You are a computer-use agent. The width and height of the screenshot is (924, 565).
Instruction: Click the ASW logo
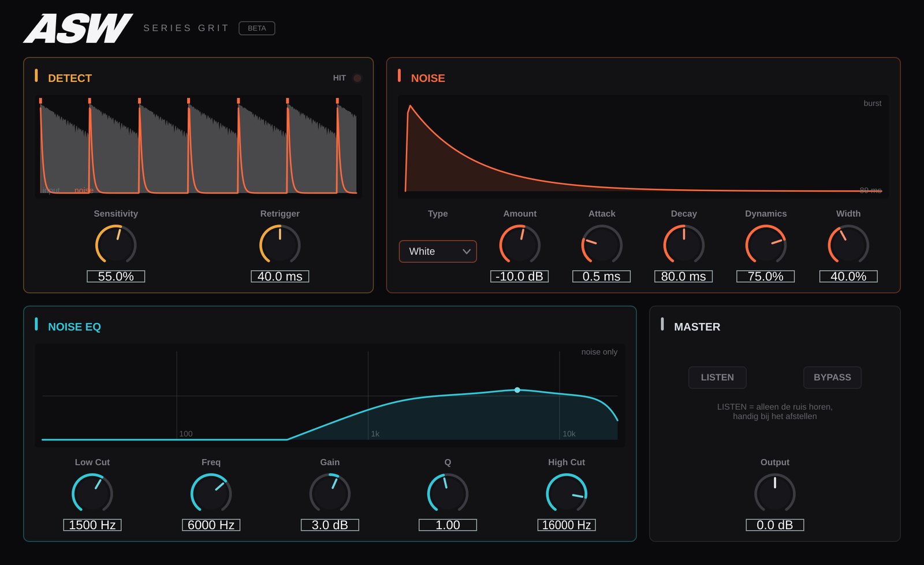tap(78, 28)
